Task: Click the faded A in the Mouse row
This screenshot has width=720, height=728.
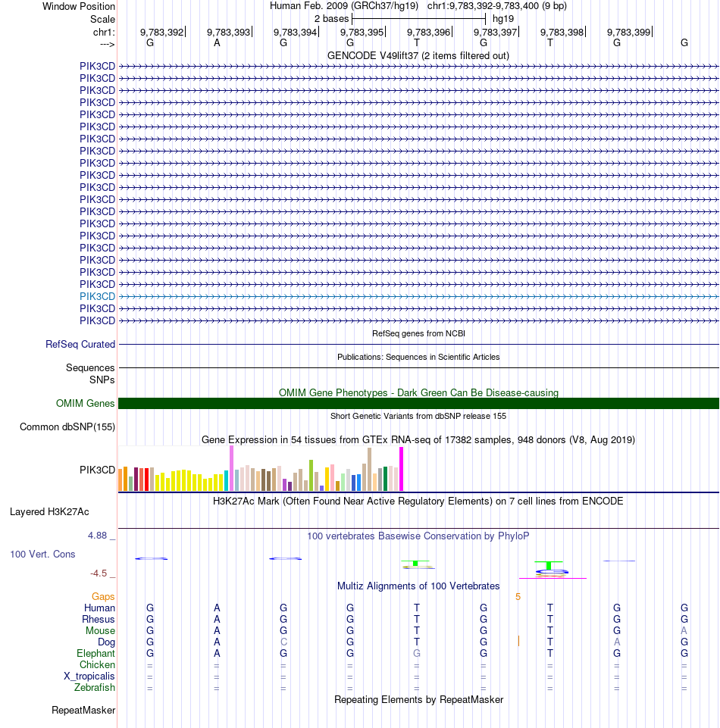Action: click(684, 630)
